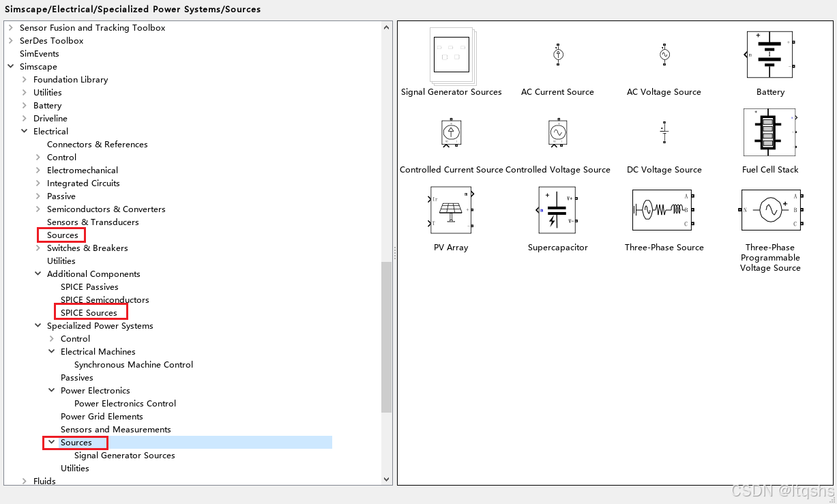Select Switches & Breakers tree item
837x504 pixels.
pos(87,248)
